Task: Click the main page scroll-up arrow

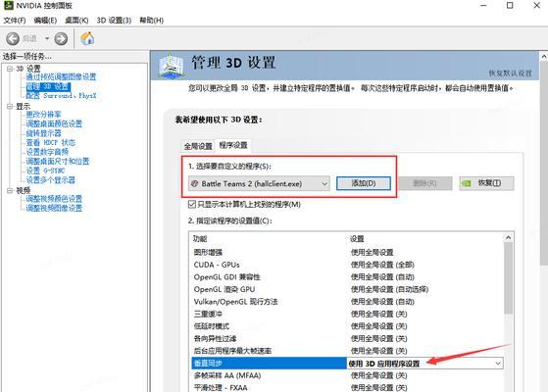Action: (x=544, y=56)
